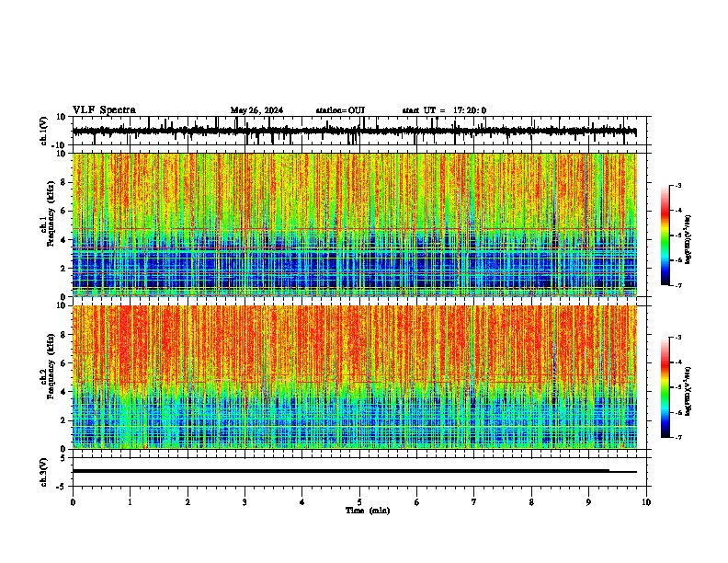The image size is (728, 563).
Task: Click time axis tick label '1'
Action: pos(130,502)
